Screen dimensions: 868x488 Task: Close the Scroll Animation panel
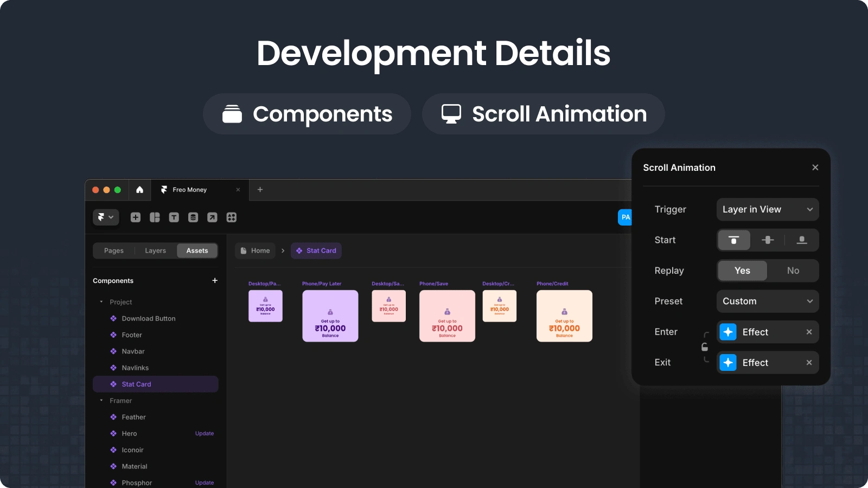tap(815, 168)
